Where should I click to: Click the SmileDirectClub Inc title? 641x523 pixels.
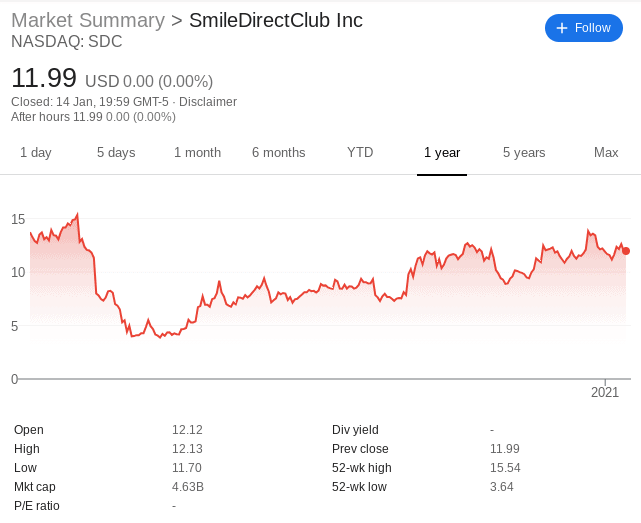pos(276,20)
